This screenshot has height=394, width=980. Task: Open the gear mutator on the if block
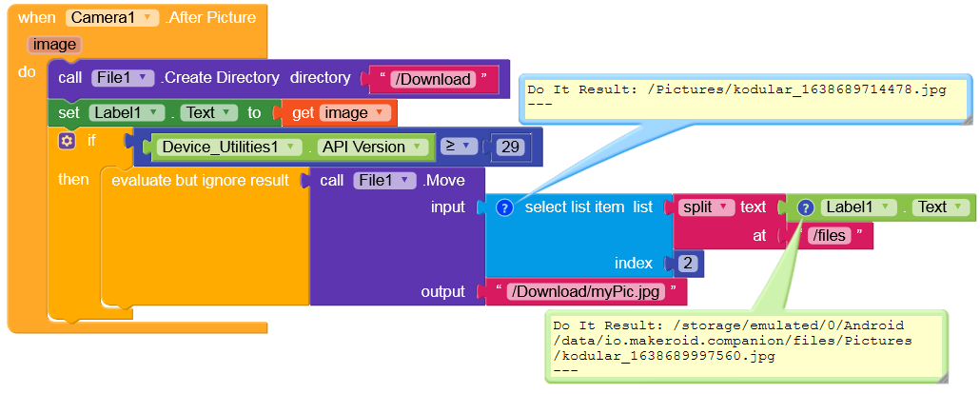[x=66, y=141]
